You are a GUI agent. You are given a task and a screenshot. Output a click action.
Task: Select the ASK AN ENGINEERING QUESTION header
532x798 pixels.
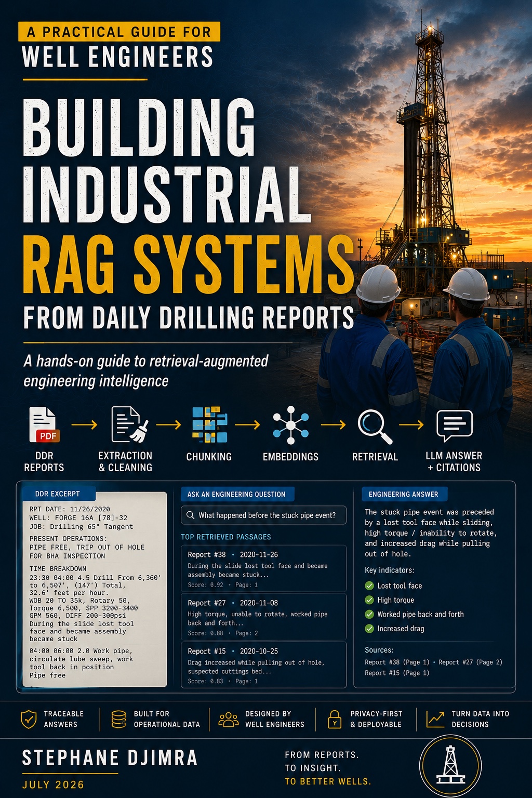pyautogui.click(x=237, y=494)
